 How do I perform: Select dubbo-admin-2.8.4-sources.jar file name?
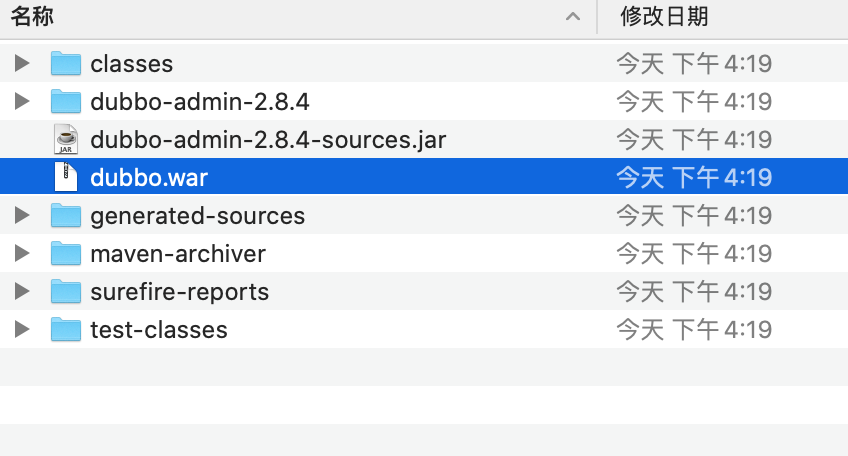click(x=268, y=140)
